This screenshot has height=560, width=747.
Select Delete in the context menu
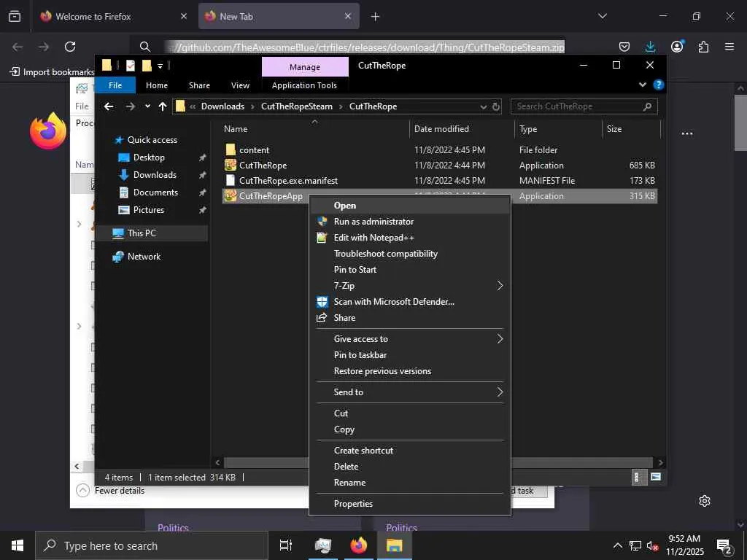(x=410, y=467)
